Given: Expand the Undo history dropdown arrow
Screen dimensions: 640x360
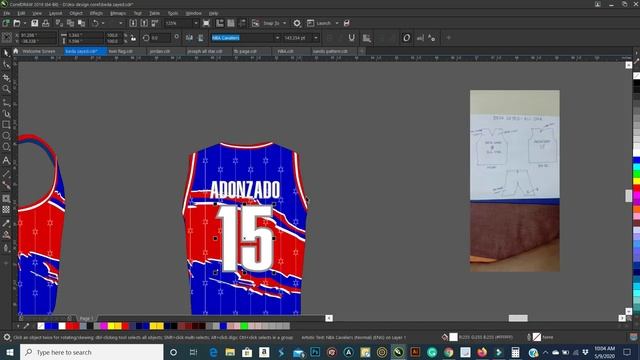Looking at the screenshot, I should pyautogui.click(x=103, y=23).
